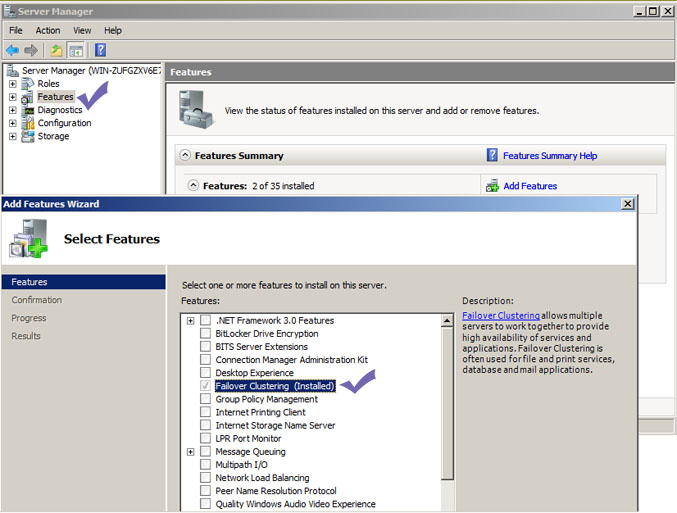Expand the Configuration tree node
Viewport: 677px width, 513px height.
point(13,123)
